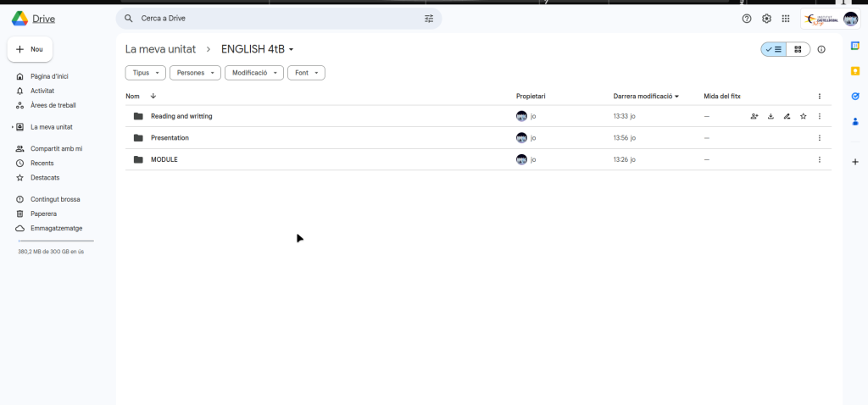Open the Google apps grid
Screen dimensions: 868x405
point(786,19)
